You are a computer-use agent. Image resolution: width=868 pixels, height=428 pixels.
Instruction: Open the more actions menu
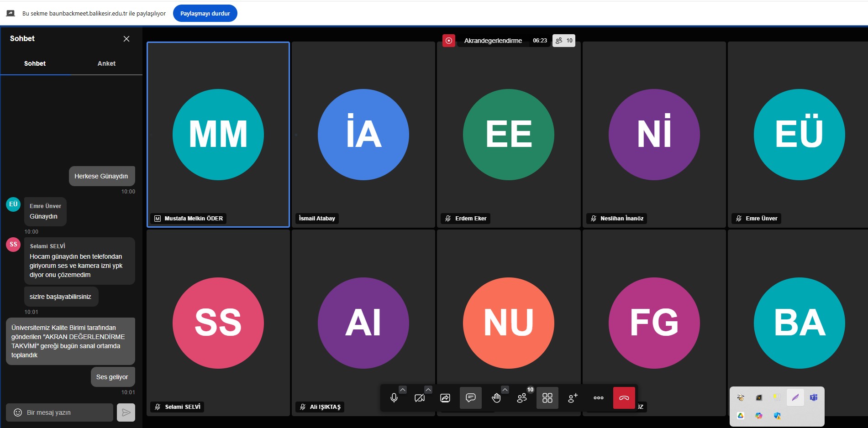(x=599, y=398)
